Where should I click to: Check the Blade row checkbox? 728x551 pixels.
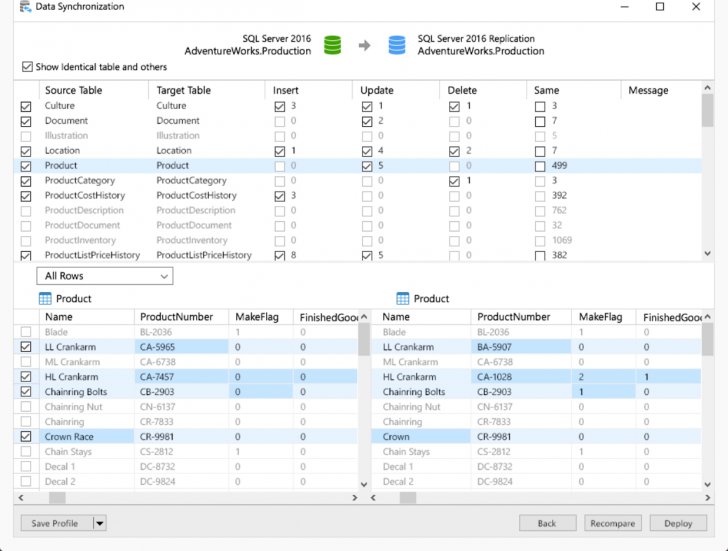26,332
